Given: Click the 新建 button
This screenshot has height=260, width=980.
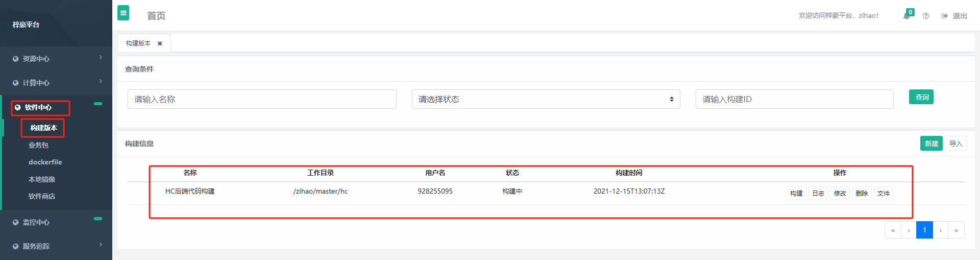Looking at the screenshot, I should click(x=932, y=144).
